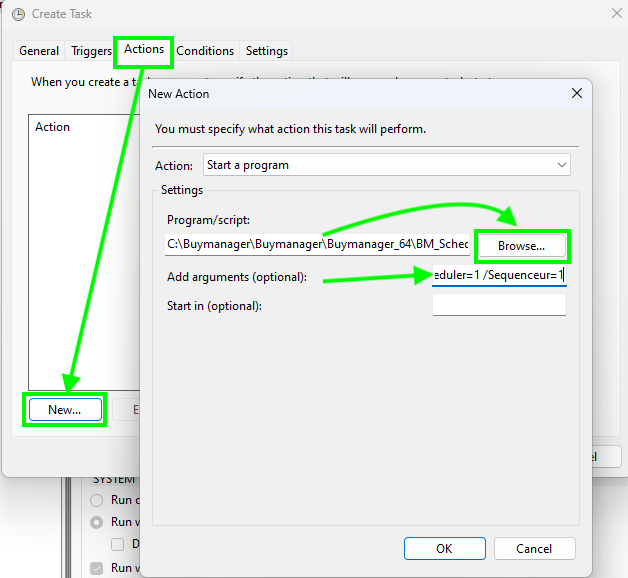Screen dimensions: 628x578
Task: Open the General tab in Create Task
Action: coord(39,51)
